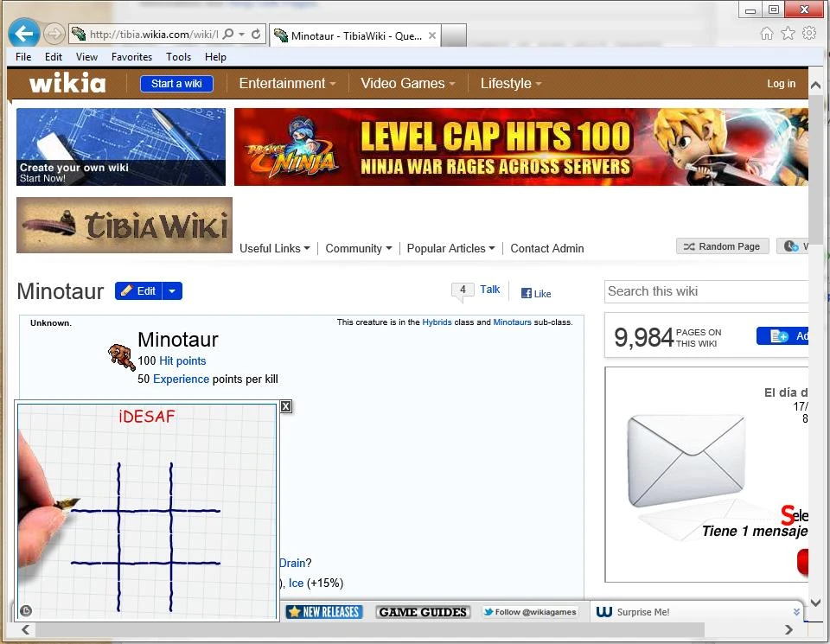This screenshot has height=644, width=830.
Task: Select the Minotaur - TibiaWiki tab
Action: coord(355,35)
